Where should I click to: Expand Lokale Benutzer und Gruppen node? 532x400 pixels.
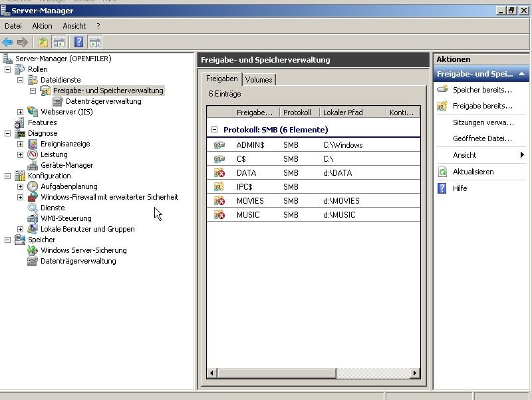pos(21,229)
